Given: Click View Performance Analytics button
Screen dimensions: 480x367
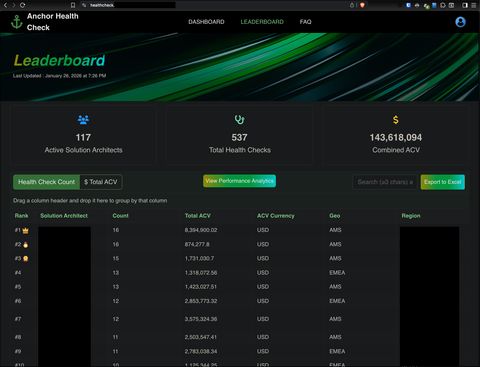Looking at the screenshot, I should click(x=239, y=181).
